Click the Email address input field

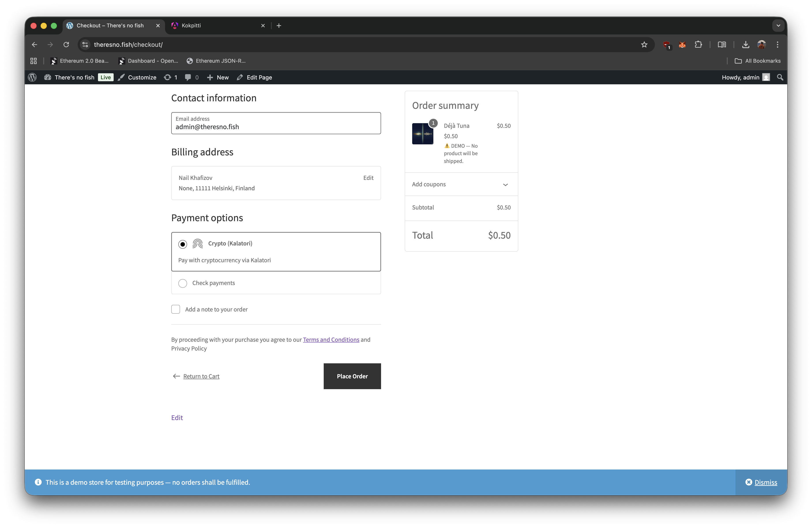click(276, 124)
